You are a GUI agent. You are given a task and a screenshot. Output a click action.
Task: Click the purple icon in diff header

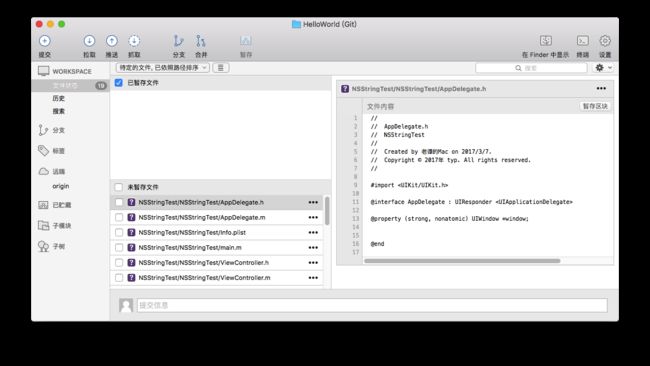point(345,89)
